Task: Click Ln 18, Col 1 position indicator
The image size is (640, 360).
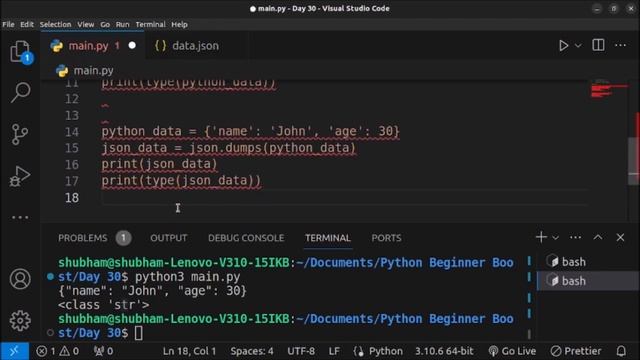Action: pyautogui.click(x=189, y=351)
